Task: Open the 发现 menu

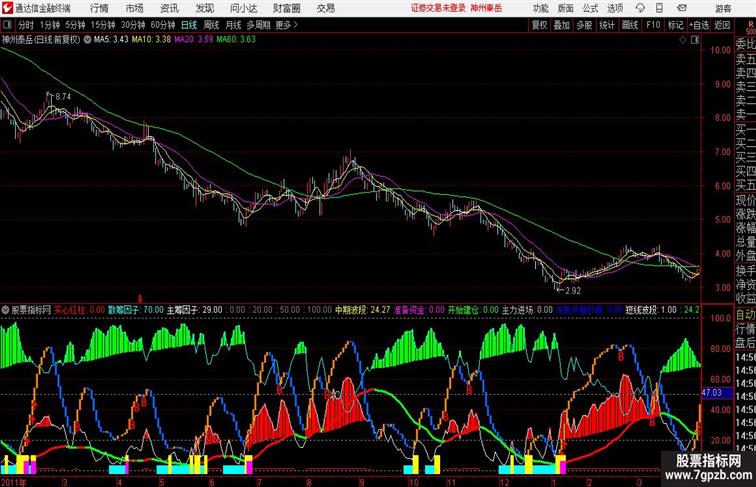Action: pyautogui.click(x=204, y=8)
